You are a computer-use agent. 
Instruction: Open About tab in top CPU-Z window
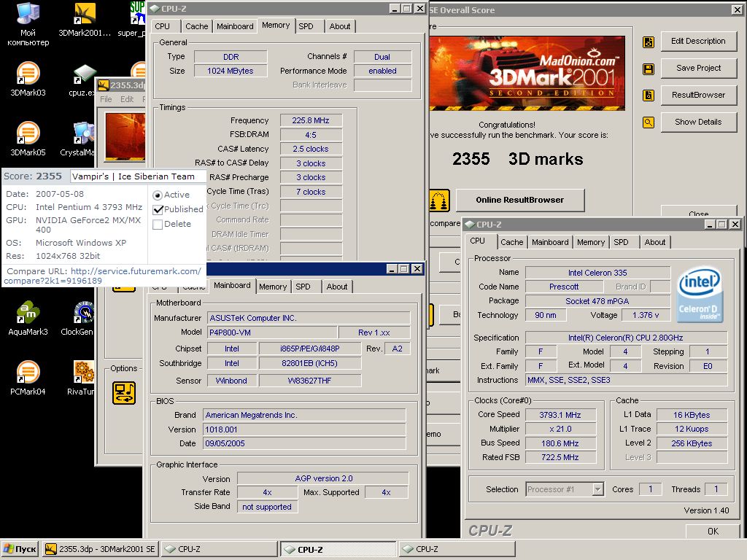(x=340, y=27)
